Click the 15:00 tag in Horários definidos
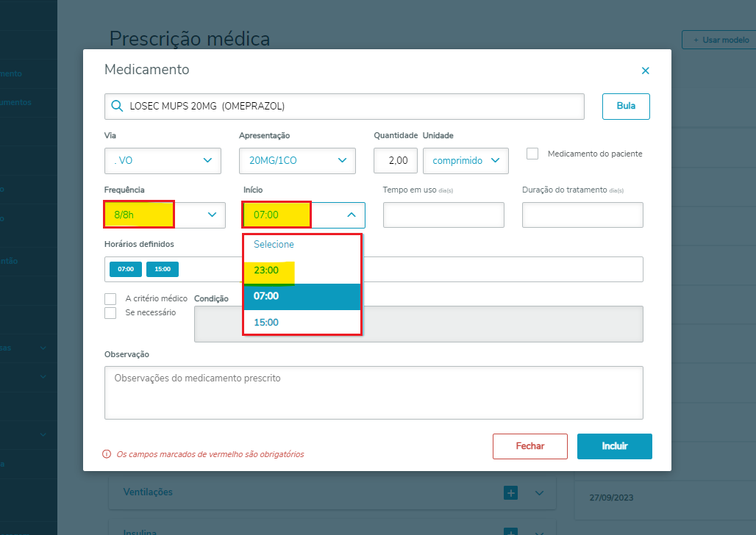Image resolution: width=756 pixels, height=535 pixels. click(x=163, y=269)
